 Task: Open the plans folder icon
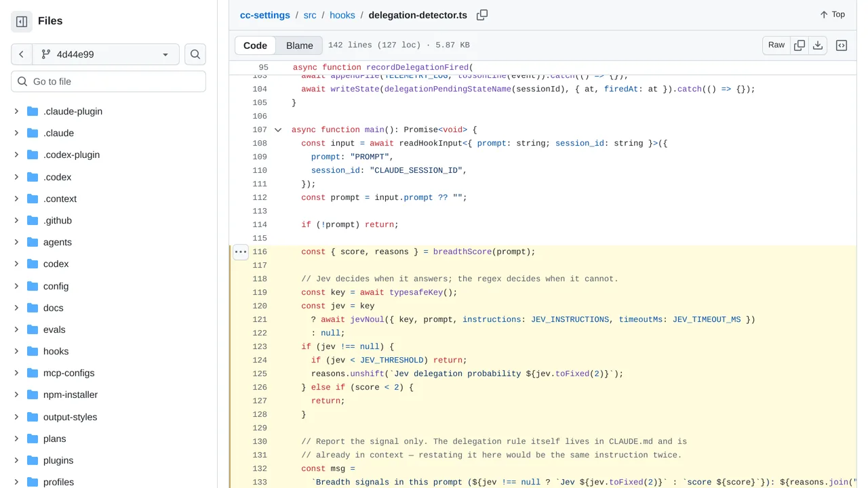coord(33,439)
